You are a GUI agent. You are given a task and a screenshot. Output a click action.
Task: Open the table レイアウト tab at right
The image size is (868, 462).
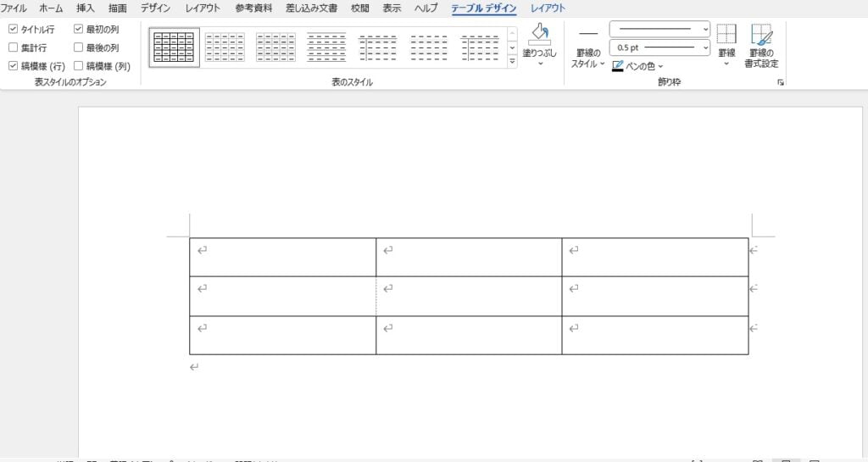click(x=548, y=8)
